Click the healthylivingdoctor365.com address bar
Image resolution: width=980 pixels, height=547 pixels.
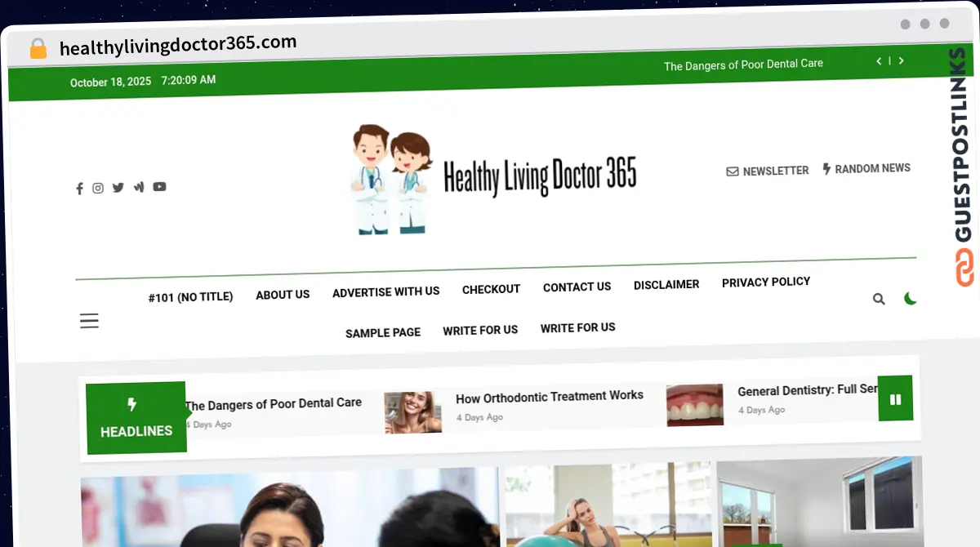click(x=178, y=46)
